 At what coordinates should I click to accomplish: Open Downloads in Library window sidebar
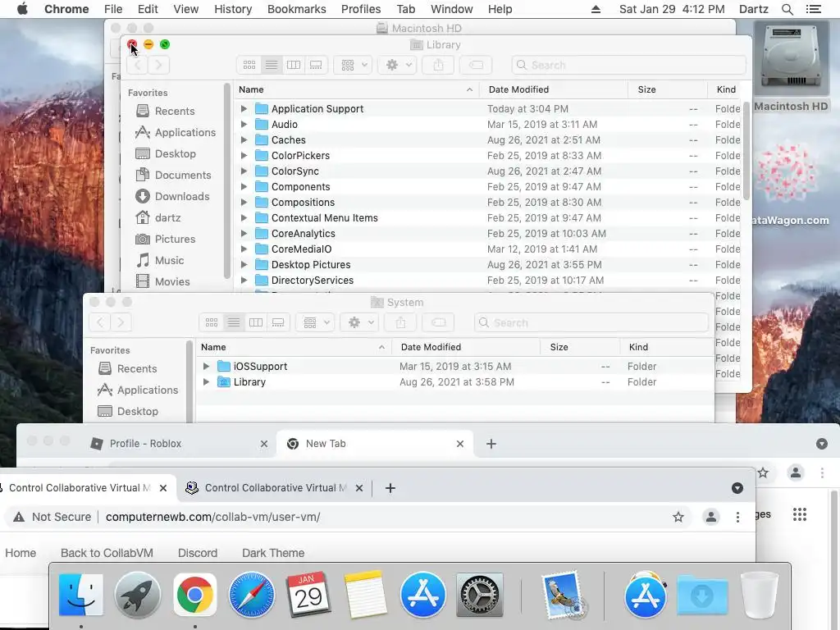172,197
